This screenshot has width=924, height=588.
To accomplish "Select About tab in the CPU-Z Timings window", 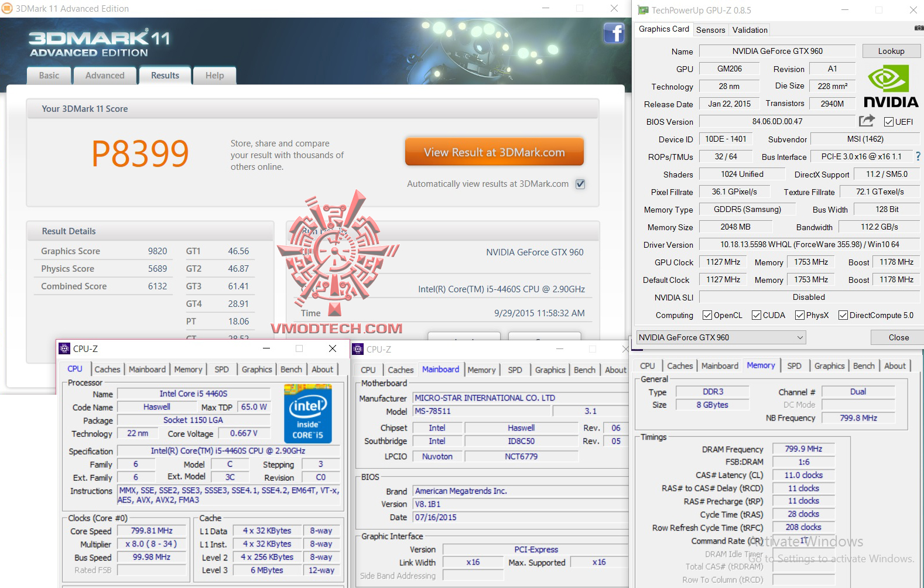I will pyautogui.click(x=895, y=366).
